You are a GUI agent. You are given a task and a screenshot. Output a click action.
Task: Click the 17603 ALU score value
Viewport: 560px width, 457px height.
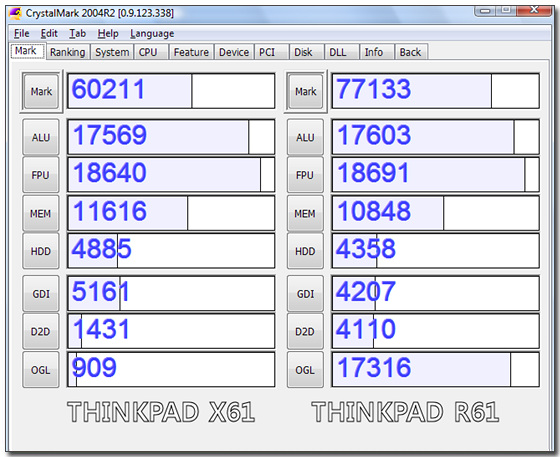[x=374, y=135]
